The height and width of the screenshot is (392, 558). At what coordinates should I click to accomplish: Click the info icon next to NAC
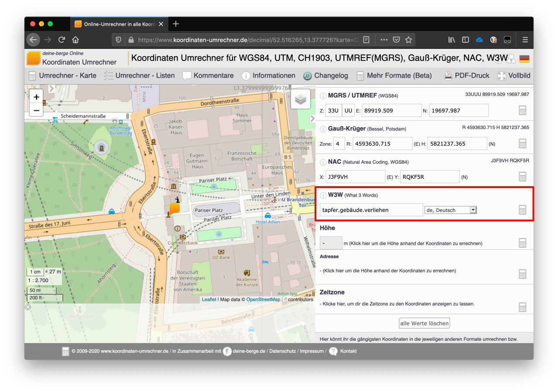pos(323,162)
